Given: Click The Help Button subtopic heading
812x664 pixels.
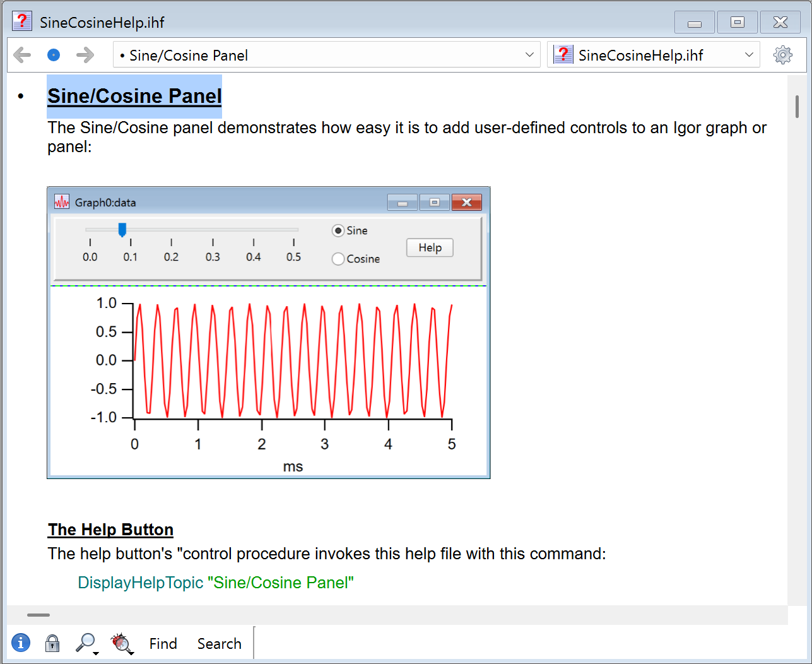Looking at the screenshot, I should coord(110,530).
